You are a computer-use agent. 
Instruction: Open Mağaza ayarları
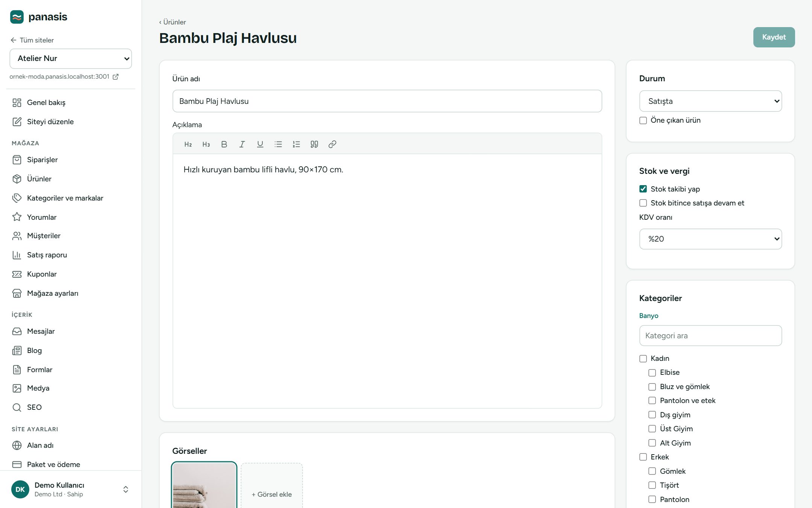pyautogui.click(x=71, y=294)
